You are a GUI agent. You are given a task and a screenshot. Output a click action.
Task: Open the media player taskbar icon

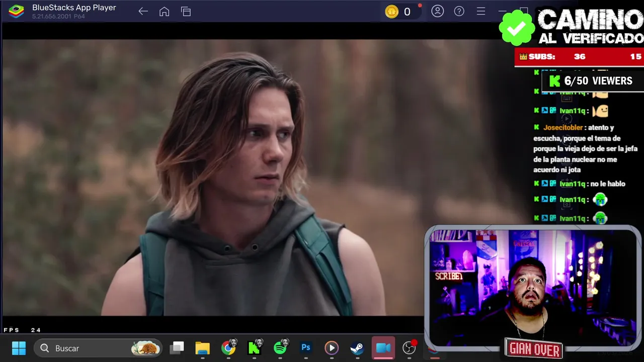[332, 348]
